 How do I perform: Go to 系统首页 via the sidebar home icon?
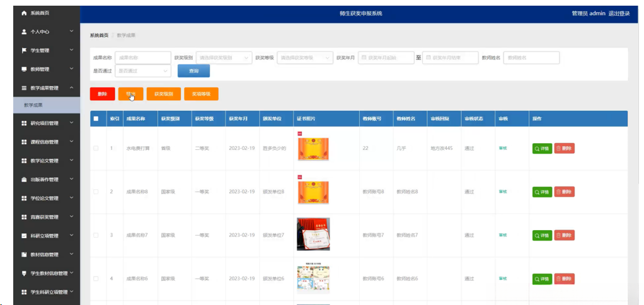pos(24,13)
